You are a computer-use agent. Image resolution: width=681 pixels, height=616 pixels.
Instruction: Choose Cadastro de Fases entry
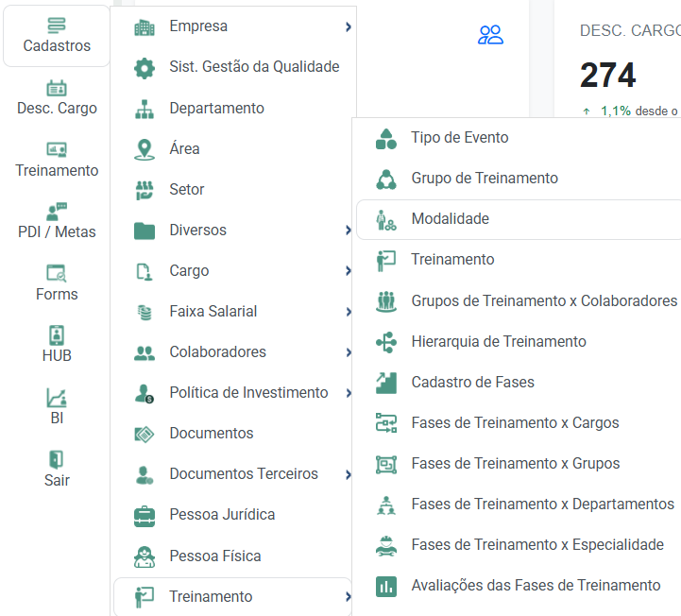point(472,383)
